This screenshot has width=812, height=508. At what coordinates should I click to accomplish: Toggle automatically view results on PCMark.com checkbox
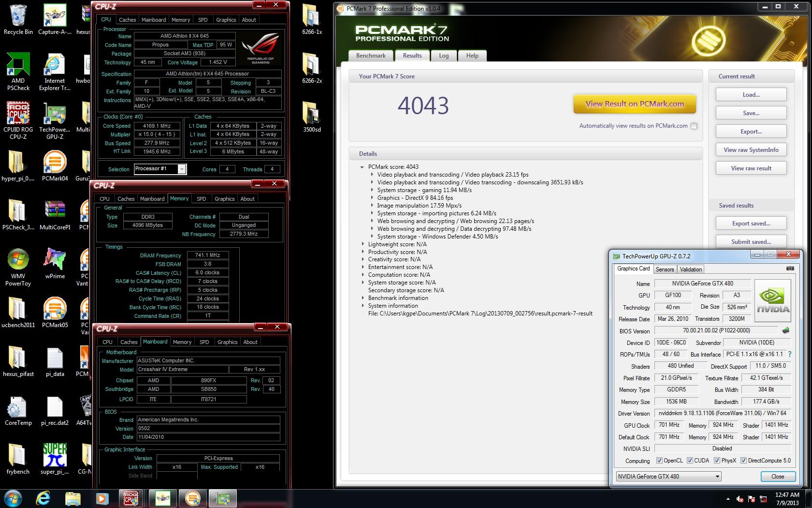pos(694,126)
